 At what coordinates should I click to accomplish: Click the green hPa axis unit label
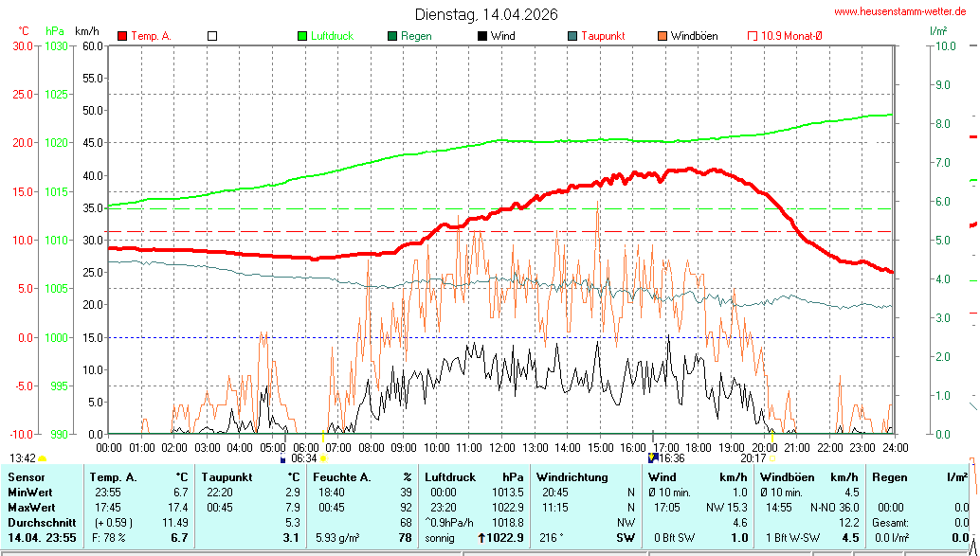tap(52, 31)
